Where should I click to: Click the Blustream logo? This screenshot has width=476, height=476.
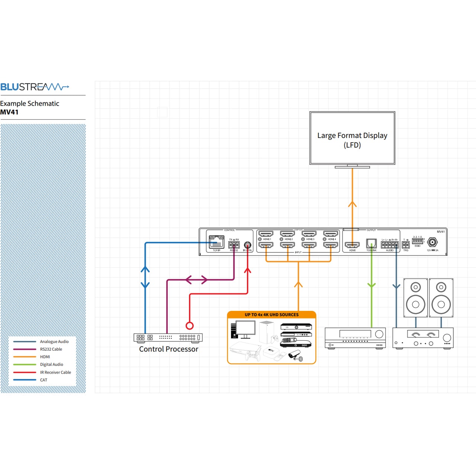(35, 87)
